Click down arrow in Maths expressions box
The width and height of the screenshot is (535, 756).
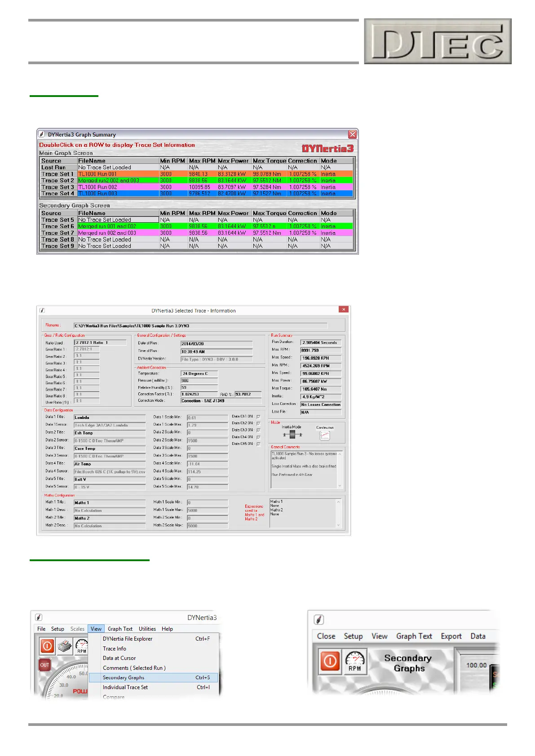339,524
